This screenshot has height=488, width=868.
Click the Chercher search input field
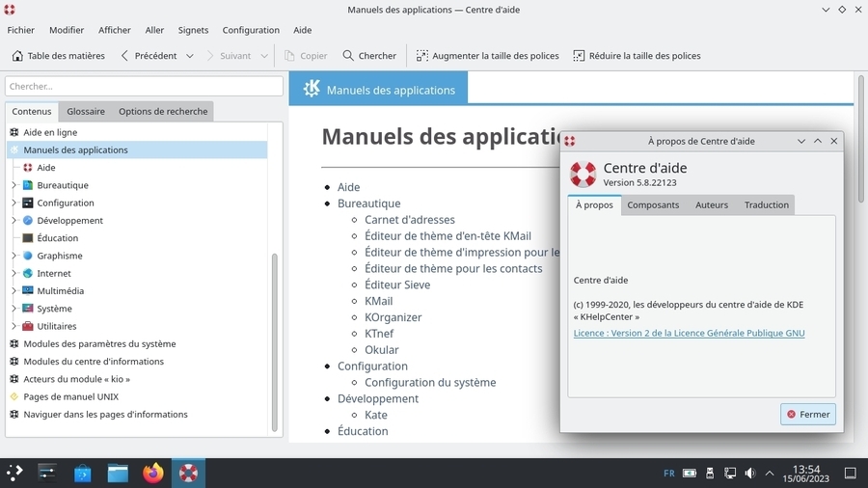[144, 86]
